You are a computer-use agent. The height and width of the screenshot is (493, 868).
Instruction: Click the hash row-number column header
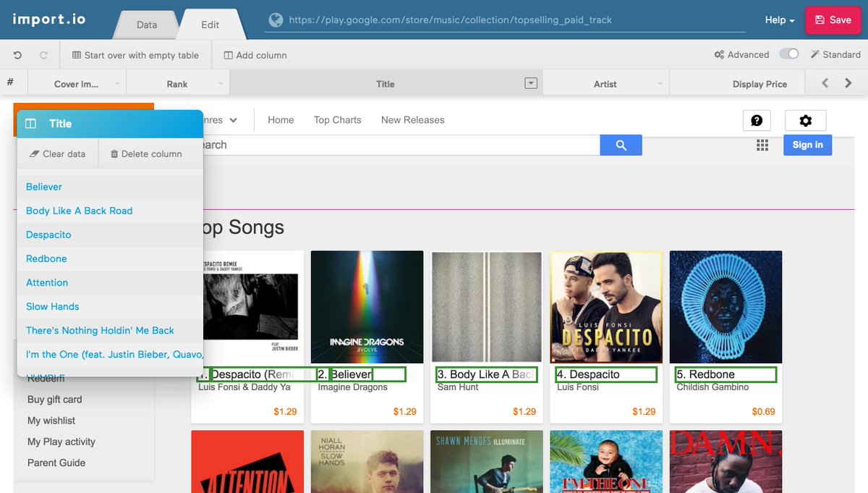click(10, 83)
